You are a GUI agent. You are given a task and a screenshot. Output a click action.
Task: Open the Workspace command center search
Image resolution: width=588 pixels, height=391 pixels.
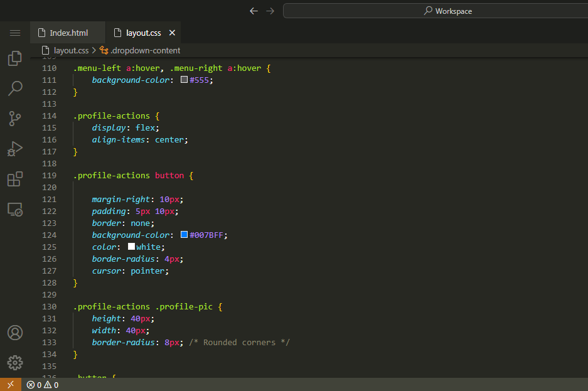pyautogui.click(x=448, y=11)
